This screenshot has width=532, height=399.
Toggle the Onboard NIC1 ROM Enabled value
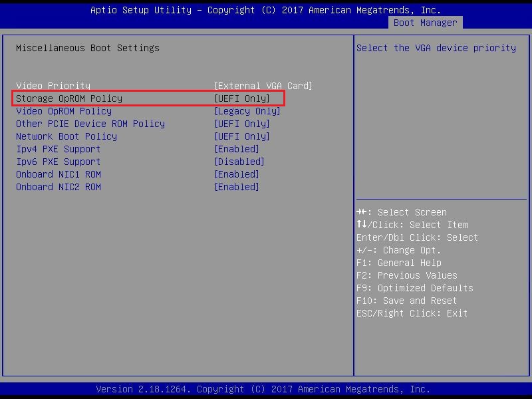pyautogui.click(x=236, y=174)
